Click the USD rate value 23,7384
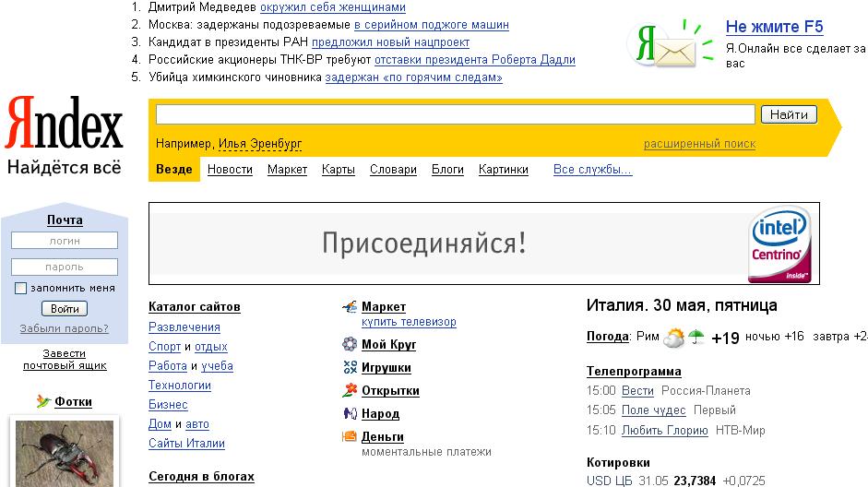The width and height of the screenshot is (868, 487). (x=695, y=481)
